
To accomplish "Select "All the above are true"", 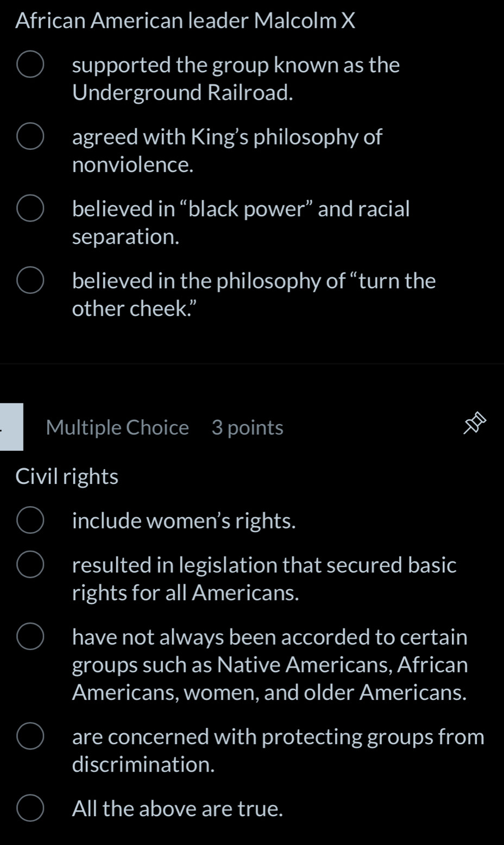I will point(31,808).
